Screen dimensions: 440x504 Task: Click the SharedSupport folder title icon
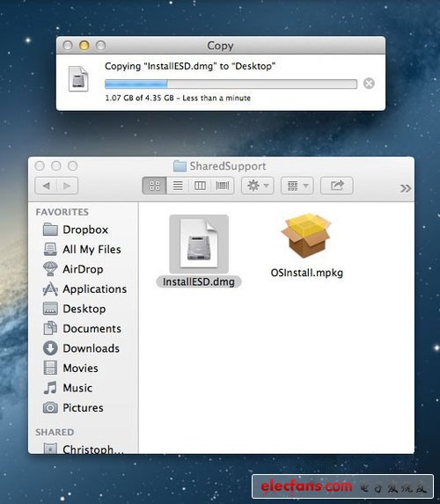point(180,166)
